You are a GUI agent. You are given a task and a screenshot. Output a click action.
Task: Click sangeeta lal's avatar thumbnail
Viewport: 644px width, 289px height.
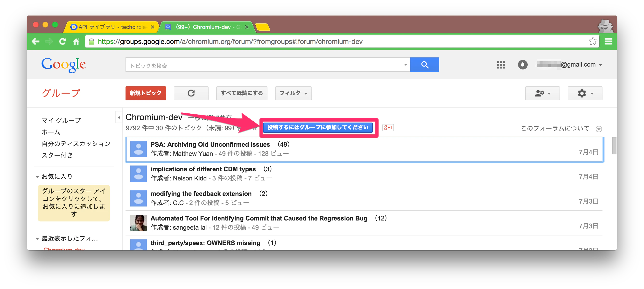click(138, 223)
